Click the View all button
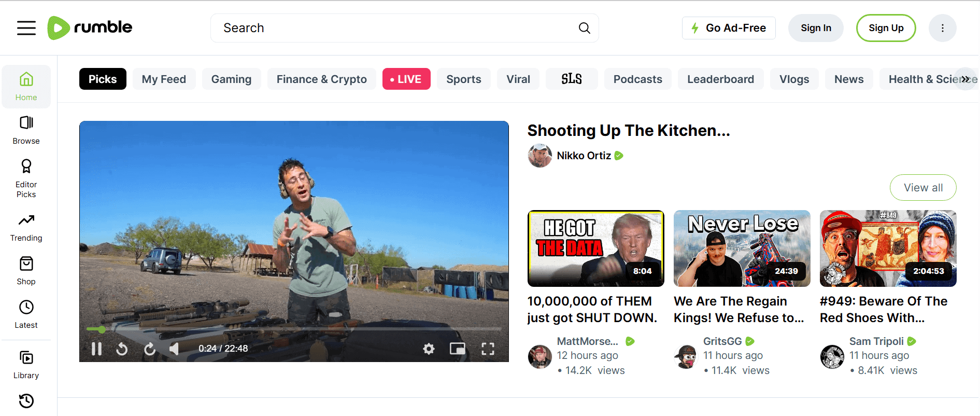This screenshot has width=980, height=416. coord(922,188)
